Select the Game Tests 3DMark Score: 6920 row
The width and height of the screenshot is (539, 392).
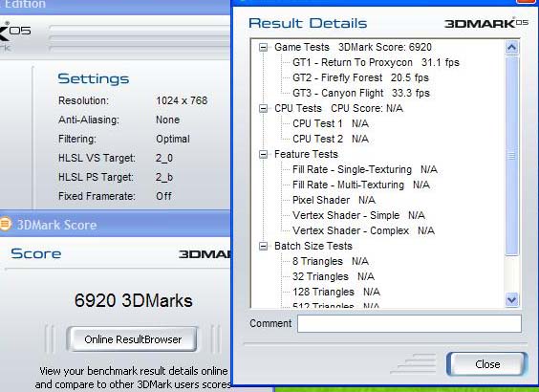tap(353, 47)
